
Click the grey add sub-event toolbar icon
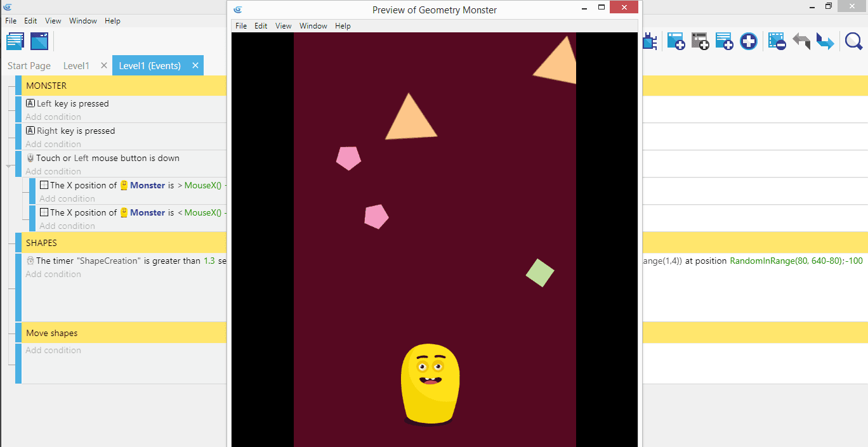coord(700,42)
